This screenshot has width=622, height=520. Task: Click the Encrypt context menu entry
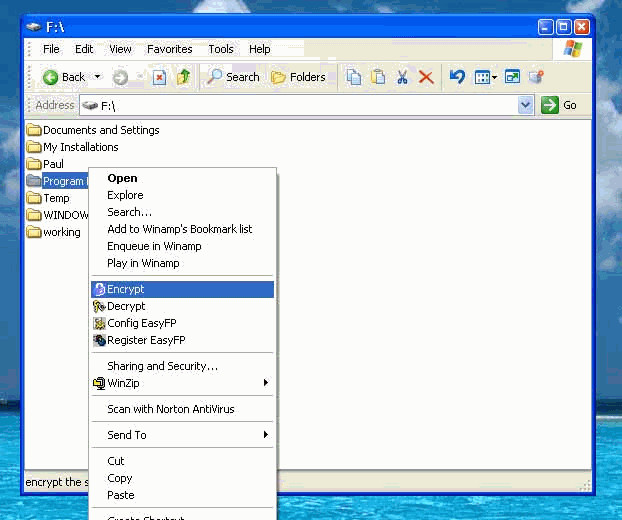click(x=182, y=289)
